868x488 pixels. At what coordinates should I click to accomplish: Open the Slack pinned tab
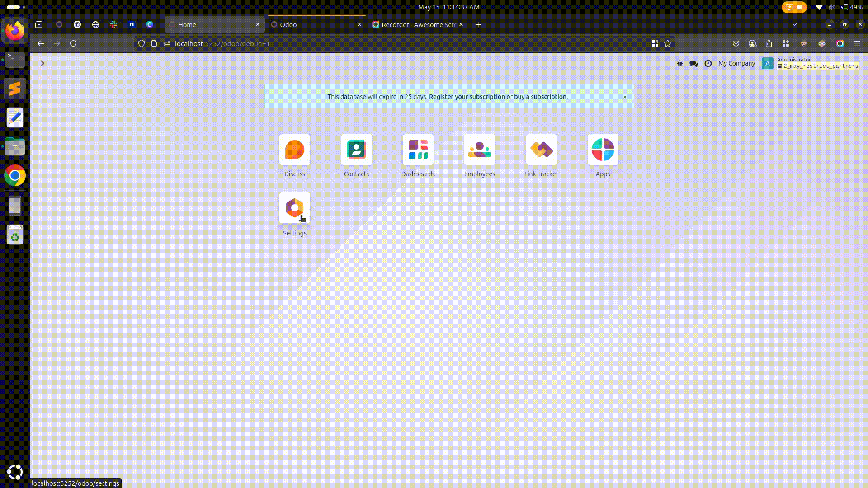pos(113,24)
